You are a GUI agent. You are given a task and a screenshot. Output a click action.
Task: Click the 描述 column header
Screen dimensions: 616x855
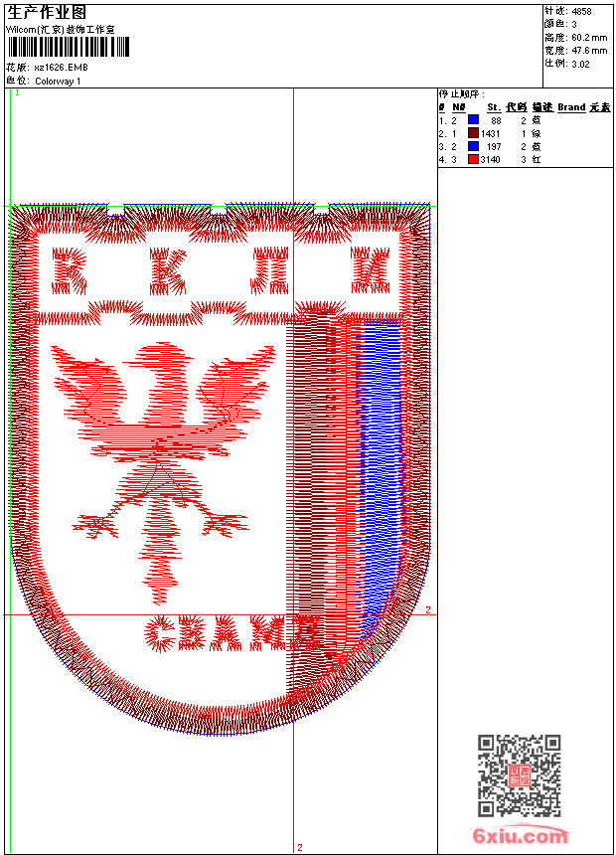pyautogui.click(x=542, y=107)
